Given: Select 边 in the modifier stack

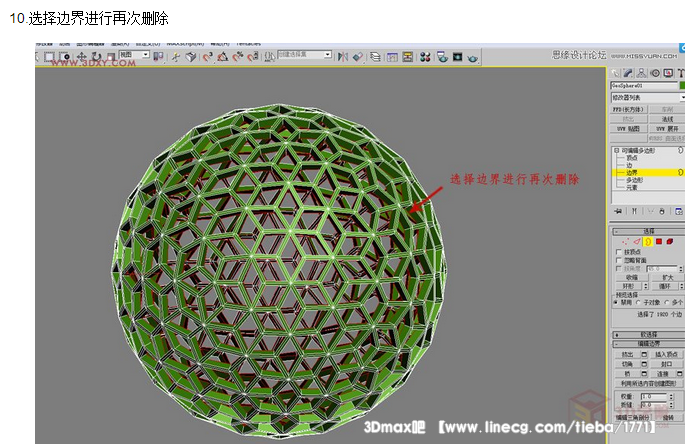Looking at the screenshot, I should tap(629, 165).
